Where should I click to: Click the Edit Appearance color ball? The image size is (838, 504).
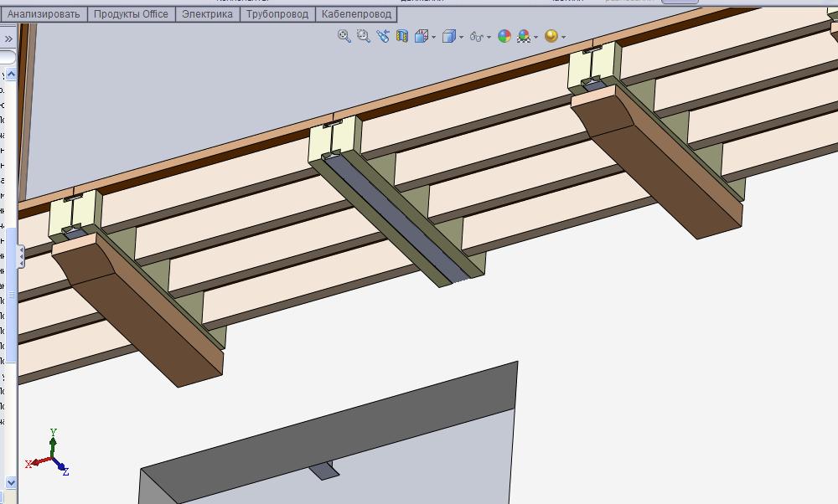pos(504,36)
